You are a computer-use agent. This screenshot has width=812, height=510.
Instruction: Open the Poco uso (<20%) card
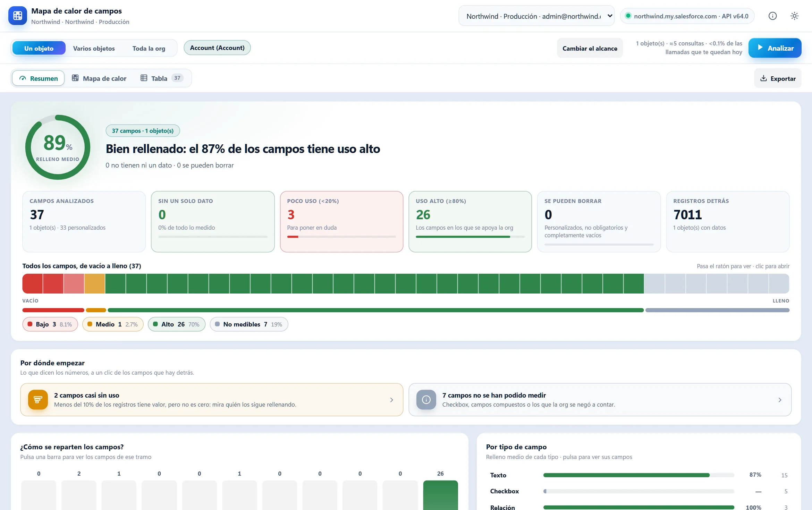click(341, 222)
